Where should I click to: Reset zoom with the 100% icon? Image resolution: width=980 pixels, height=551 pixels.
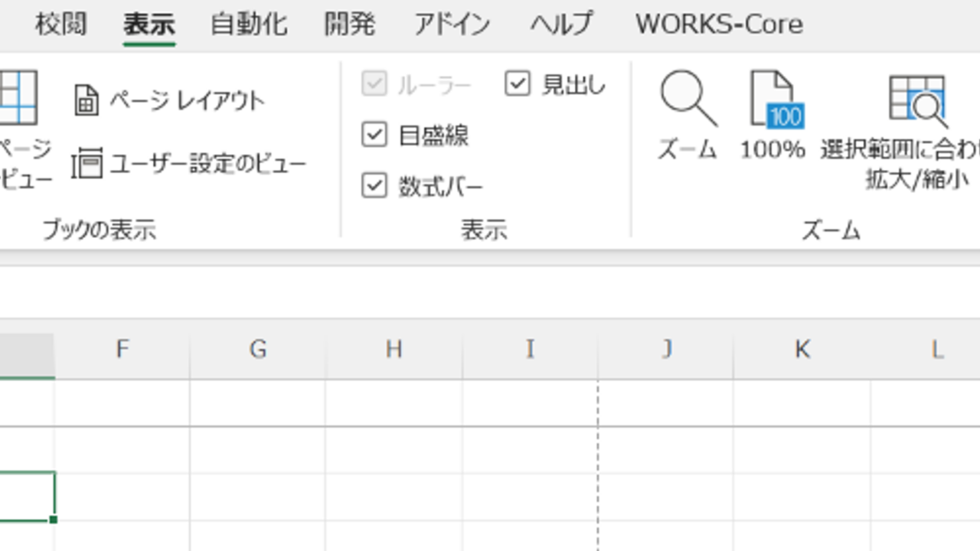coord(773,99)
